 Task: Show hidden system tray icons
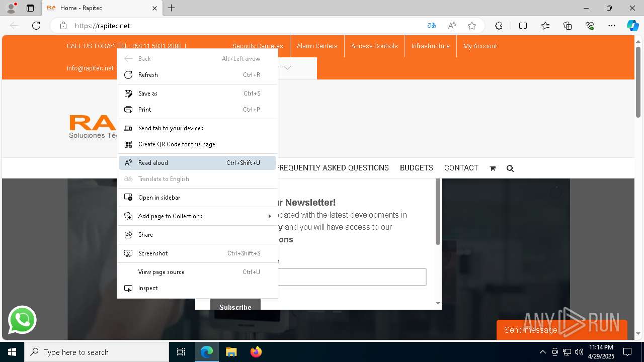click(x=542, y=352)
